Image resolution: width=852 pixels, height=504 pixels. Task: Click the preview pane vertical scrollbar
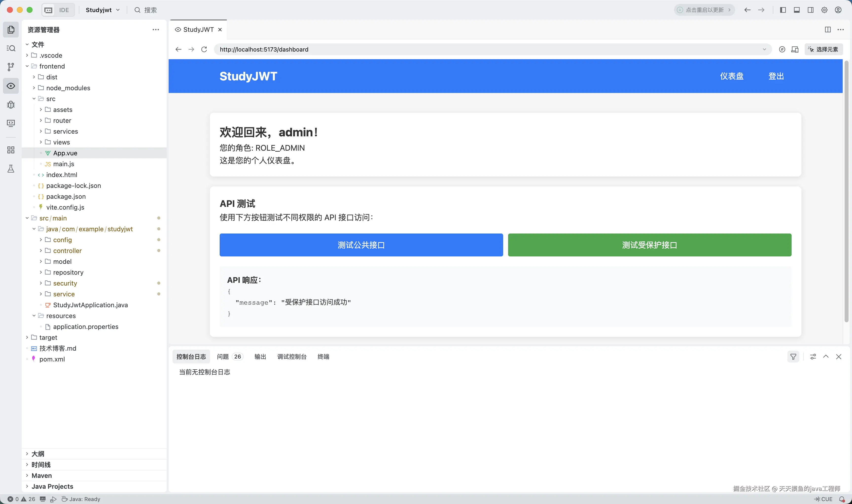pyautogui.click(x=846, y=190)
